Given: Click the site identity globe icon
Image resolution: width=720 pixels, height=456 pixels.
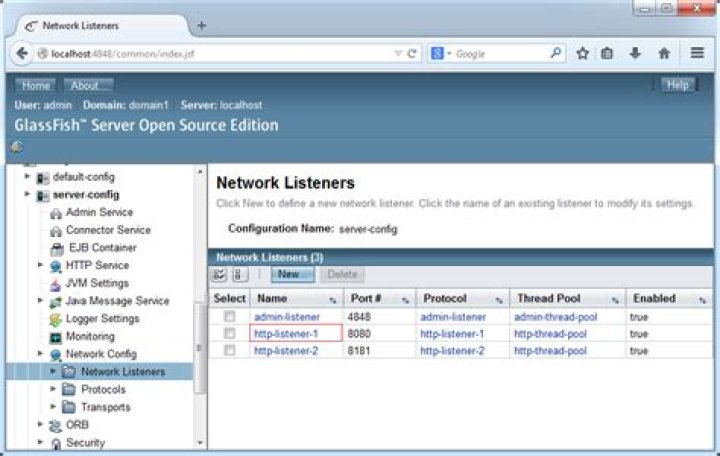Looking at the screenshot, I should [43, 54].
